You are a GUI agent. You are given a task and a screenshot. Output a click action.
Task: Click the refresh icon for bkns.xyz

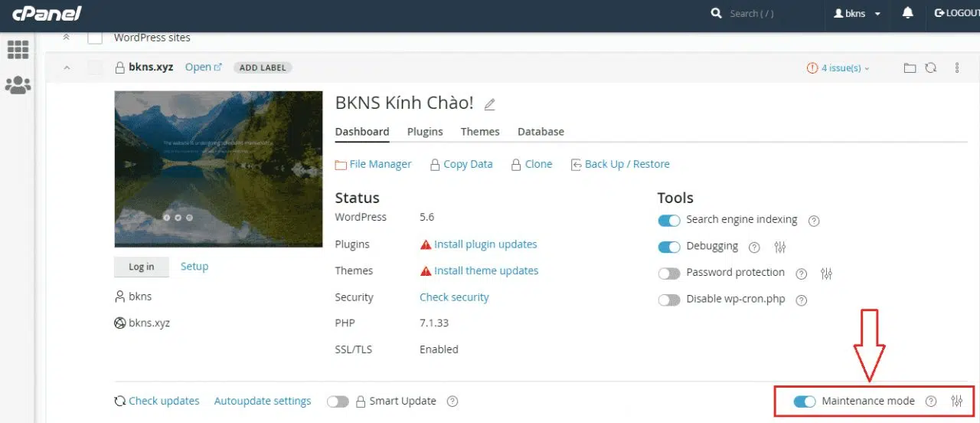[930, 67]
